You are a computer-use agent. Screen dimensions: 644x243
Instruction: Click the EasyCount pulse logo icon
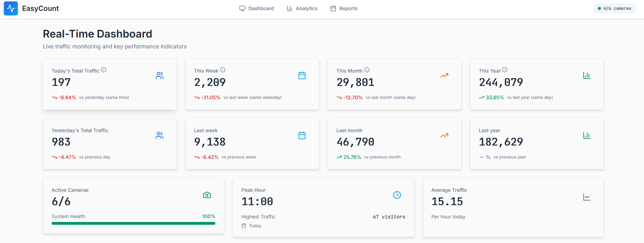click(11, 8)
